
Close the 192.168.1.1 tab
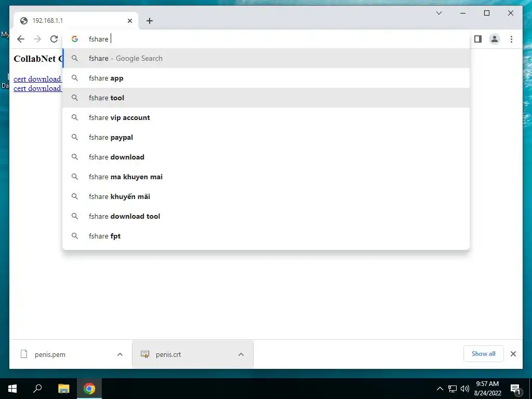[129, 21]
